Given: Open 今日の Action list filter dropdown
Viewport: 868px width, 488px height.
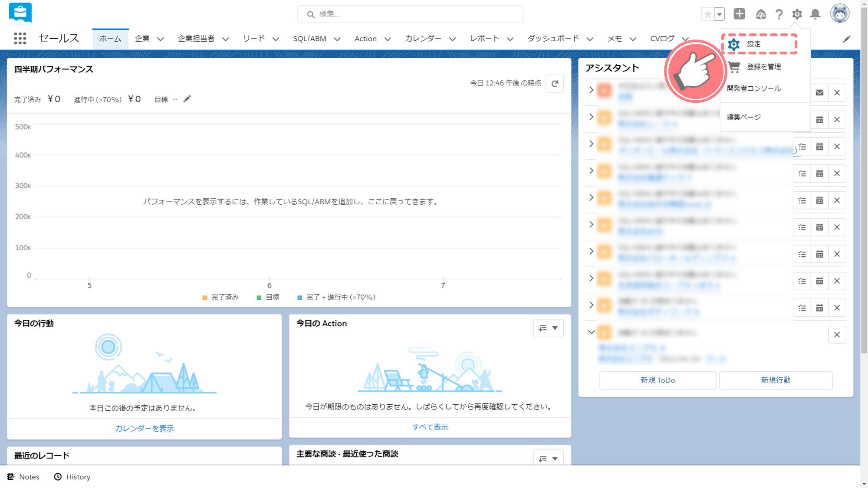Looking at the screenshot, I should 549,328.
